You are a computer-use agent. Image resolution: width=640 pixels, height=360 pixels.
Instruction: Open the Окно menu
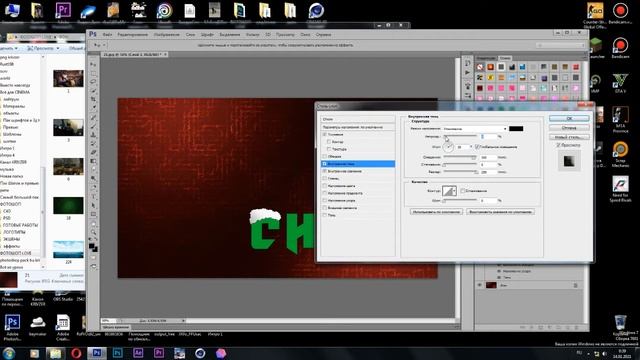(x=305, y=35)
